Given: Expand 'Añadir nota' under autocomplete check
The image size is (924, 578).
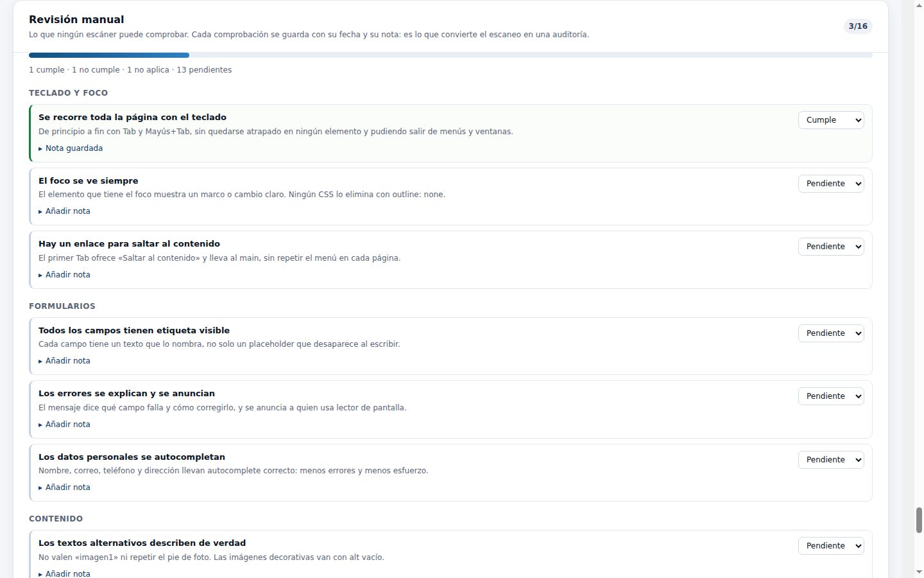Looking at the screenshot, I should click(x=64, y=487).
